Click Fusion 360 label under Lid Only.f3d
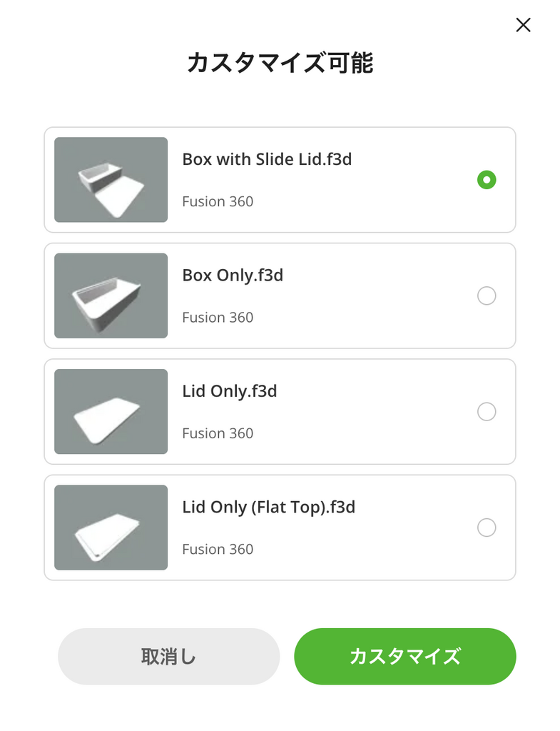Viewport: 560px width, 731px height. tap(218, 433)
